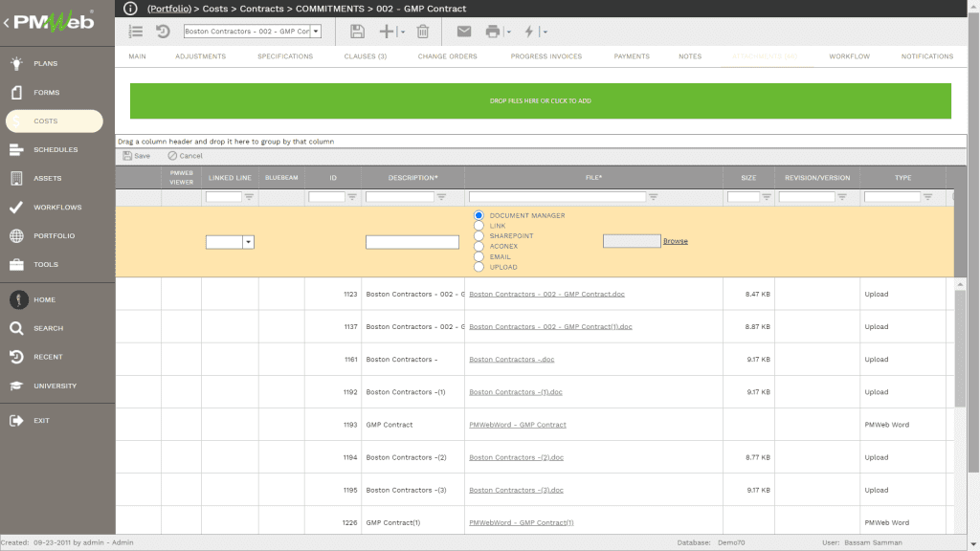The image size is (980, 551).
Task: Click the grid Cancel button
Action: [185, 156]
